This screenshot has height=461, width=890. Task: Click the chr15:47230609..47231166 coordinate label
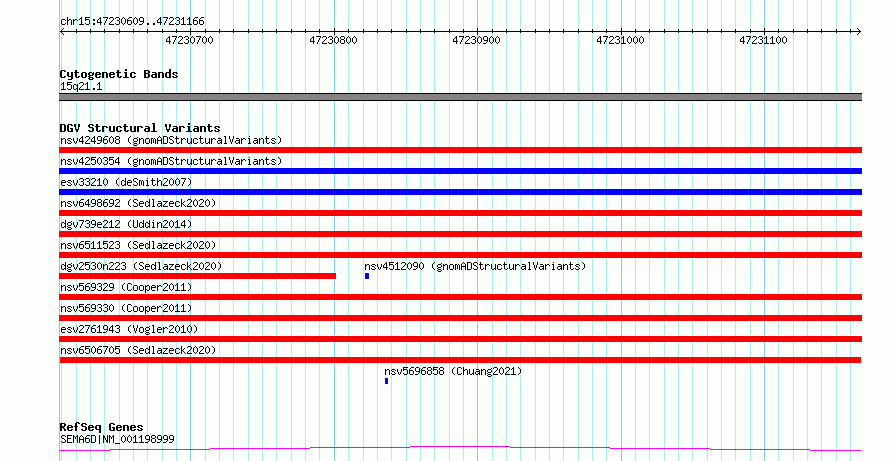(x=132, y=22)
